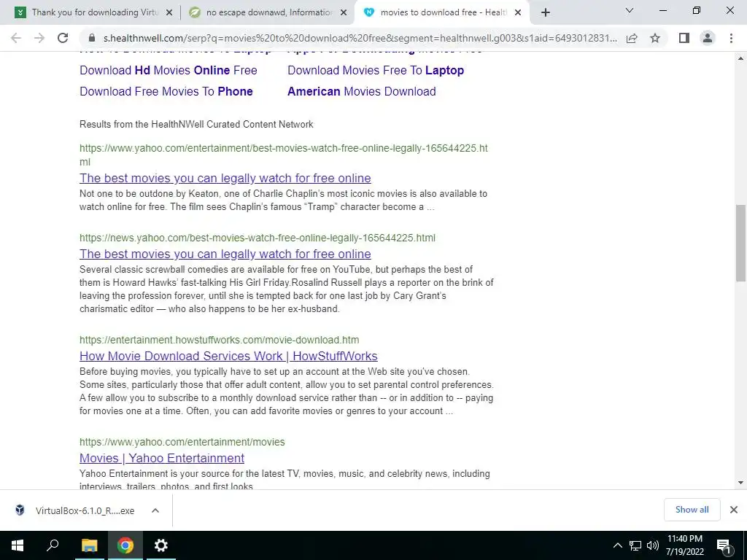The height and width of the screenshot is (560, 747).
Task: Click the network icon in tray
Action: (x=635, y=545)
